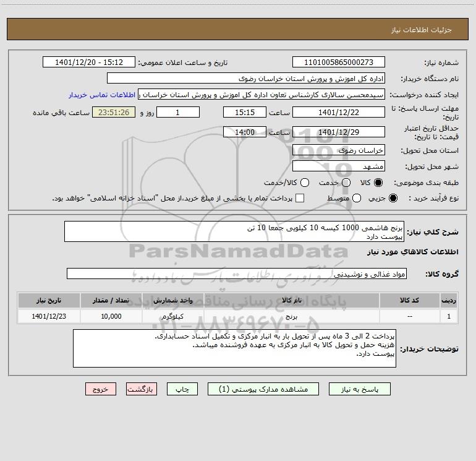Click the بازگشت back button

142,389
